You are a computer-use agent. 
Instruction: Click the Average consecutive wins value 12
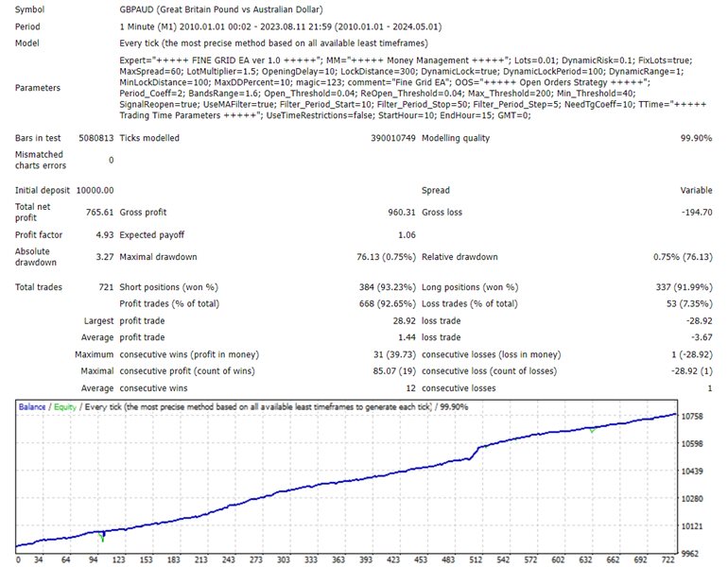click(x=410, y=388)
